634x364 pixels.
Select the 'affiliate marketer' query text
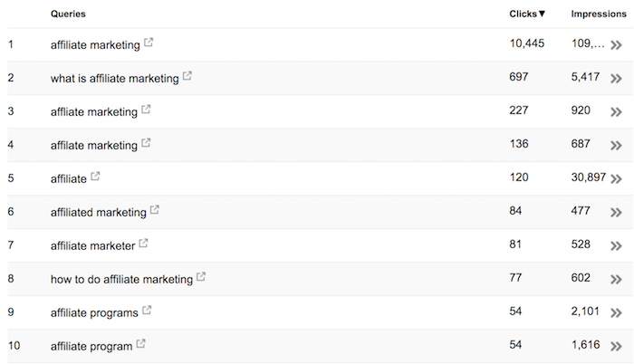coord(92,246)
